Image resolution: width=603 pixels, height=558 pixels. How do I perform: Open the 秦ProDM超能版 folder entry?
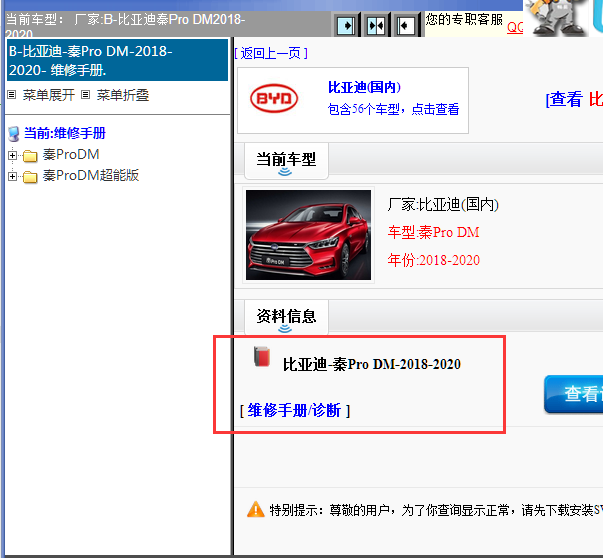91,175
